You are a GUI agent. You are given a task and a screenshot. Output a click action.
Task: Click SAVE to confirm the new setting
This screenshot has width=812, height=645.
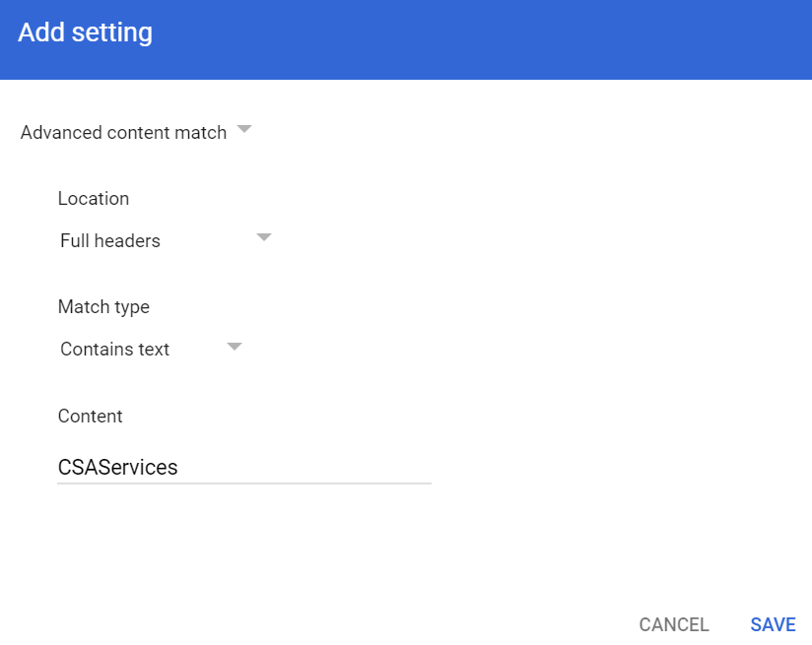click(773, 624)
